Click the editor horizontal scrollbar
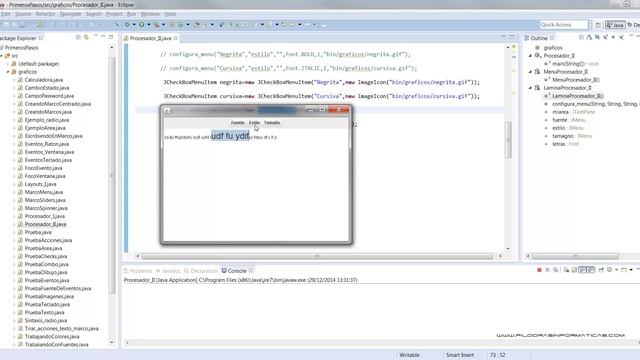The width and height of the screenshot is (640, 360). (x=317, y=256)
